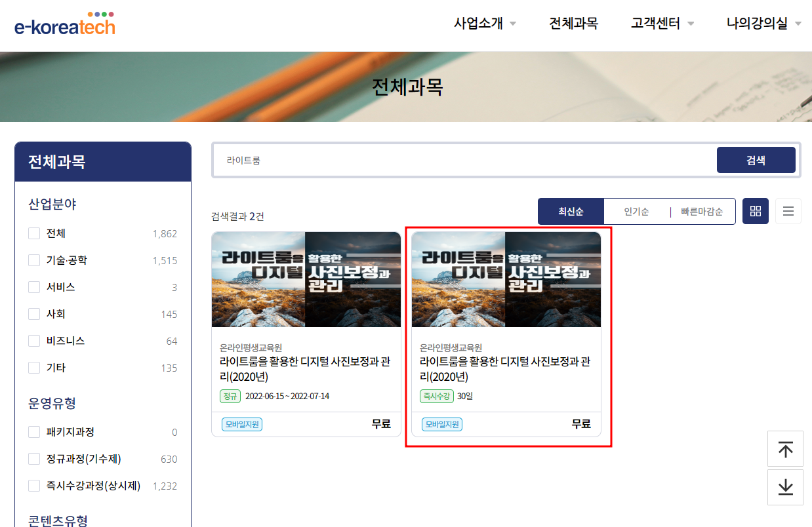This screenshot has height=527, width=812.
Task: Enable the 기술·공학 category filter
Action: [x=33, y=260]
